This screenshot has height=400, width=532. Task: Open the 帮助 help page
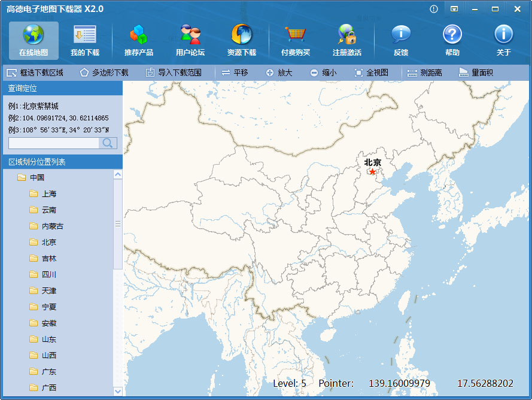click(452, 40)
